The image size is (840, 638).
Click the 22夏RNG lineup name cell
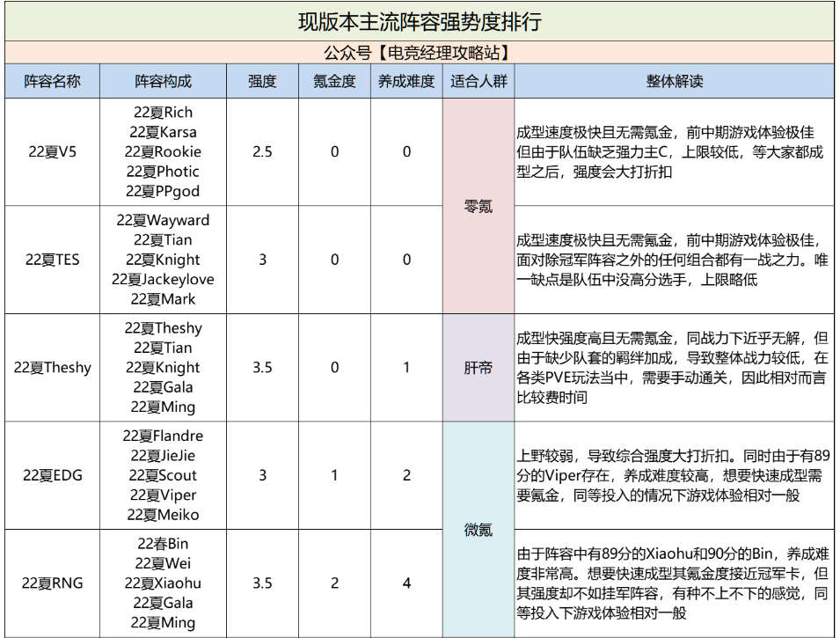tap(53, 583)
